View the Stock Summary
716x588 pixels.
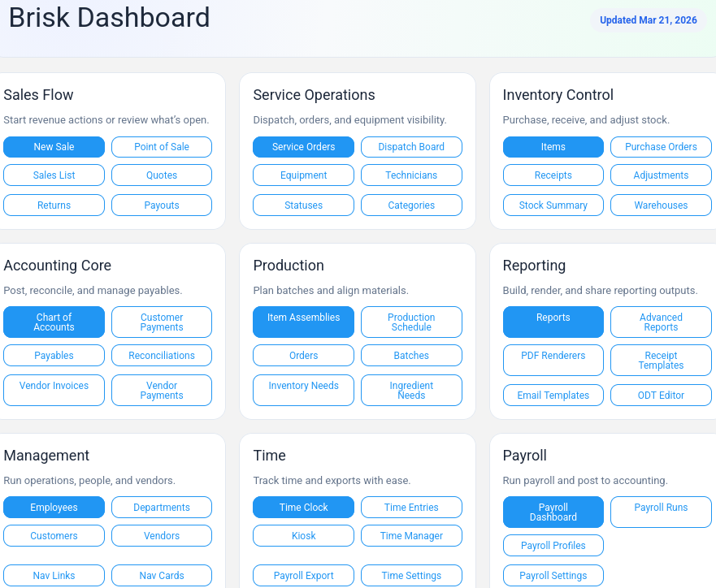[553, 205]
